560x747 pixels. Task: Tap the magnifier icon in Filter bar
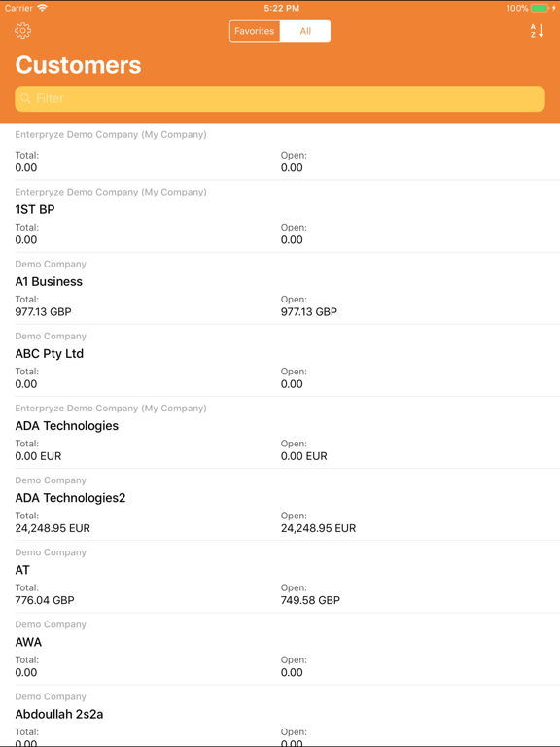coord(26,98)
